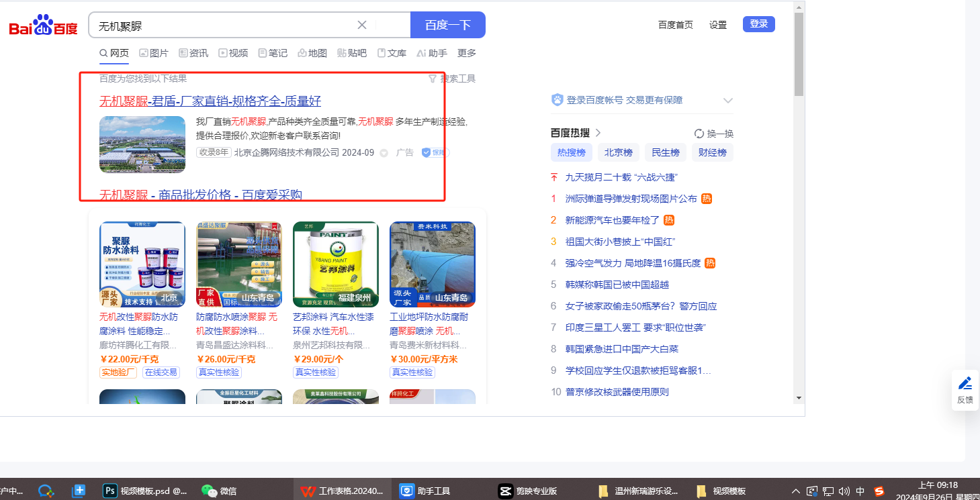The image size is (980, 500).
Task: Select the 网页 search tab
Action: point(114,53)
